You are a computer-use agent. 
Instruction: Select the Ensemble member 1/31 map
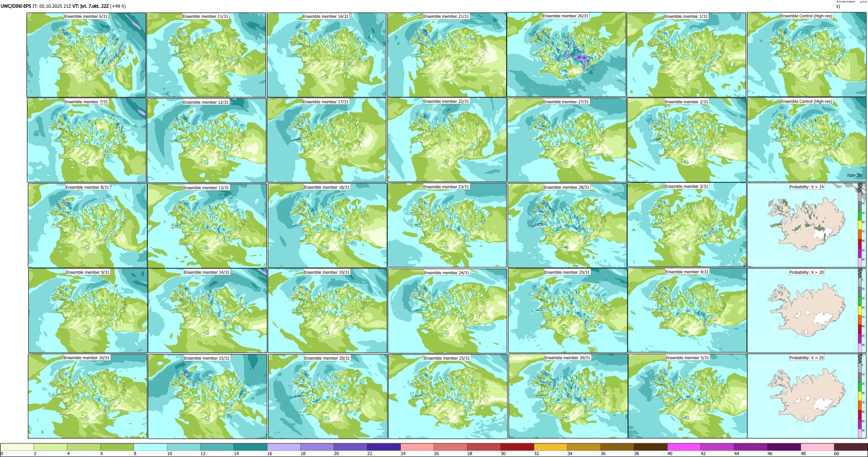[687, 55]
